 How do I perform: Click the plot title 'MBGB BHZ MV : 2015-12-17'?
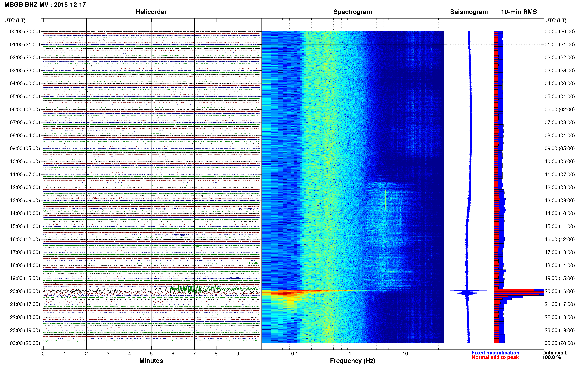click(45, 5)
